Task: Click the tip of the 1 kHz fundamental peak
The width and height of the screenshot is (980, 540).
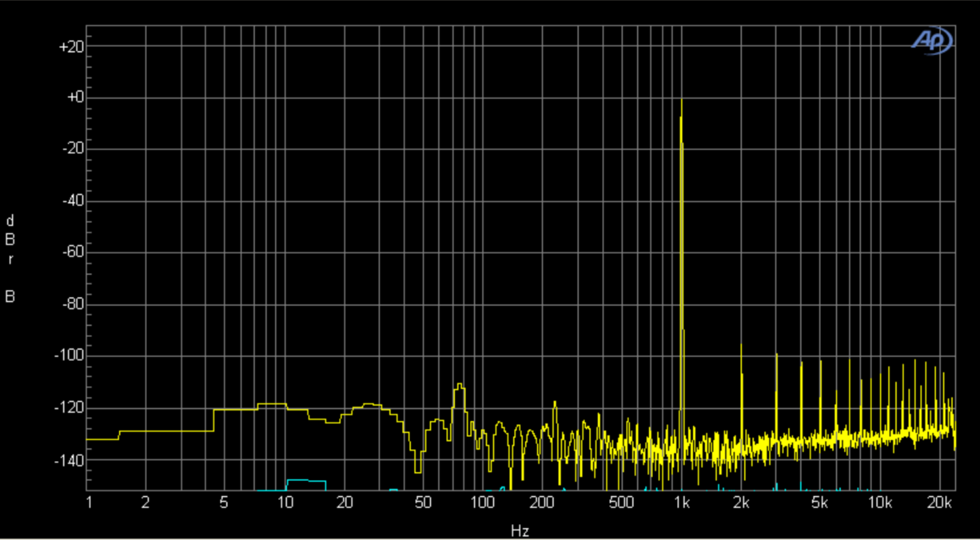Action: [x=681, y=99]
